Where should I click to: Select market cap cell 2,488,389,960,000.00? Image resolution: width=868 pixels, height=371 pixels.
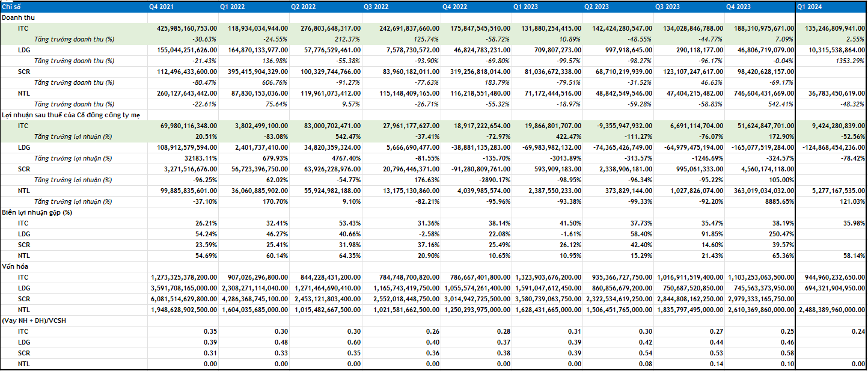(x=832, y=310)
